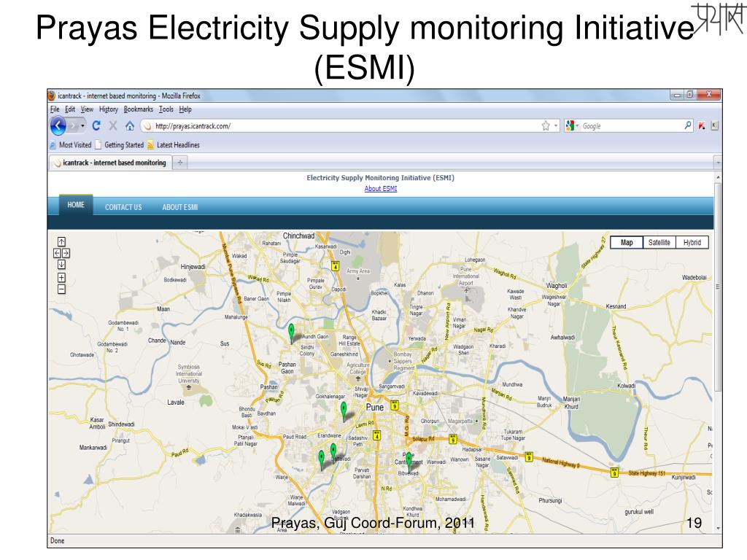Pan the map up with the arrow
Screen dimensions: 747x560
[x=61, y=242]
